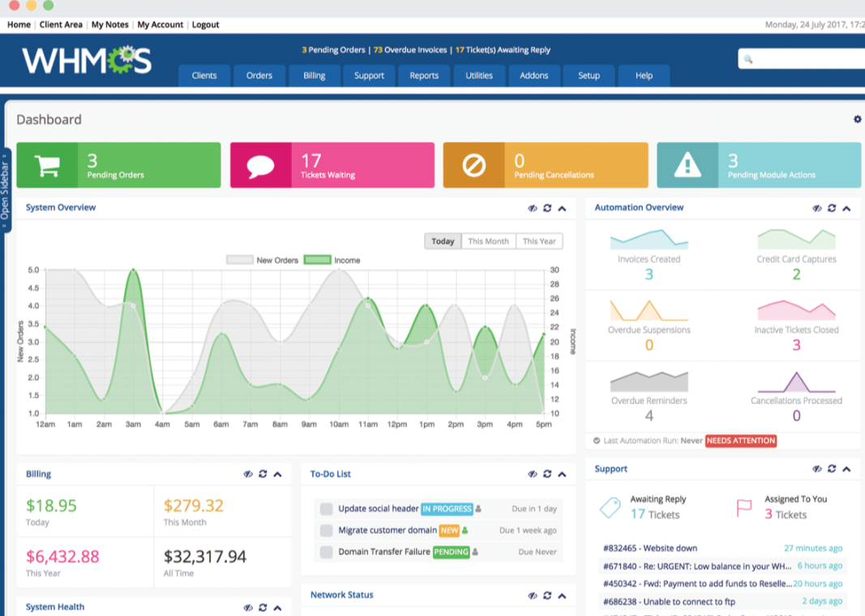Click the search magnifier icon
865x616 pixels.
pyautogui.click(x=748, y=59)
